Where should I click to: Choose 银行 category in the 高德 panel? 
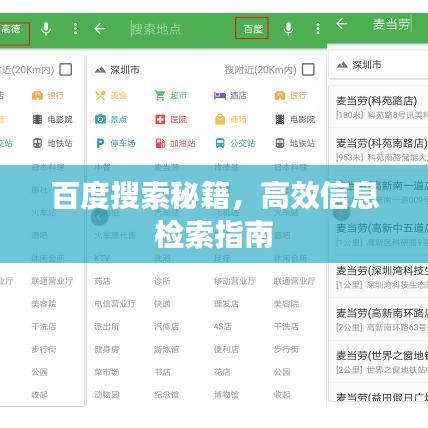(47, 96)
